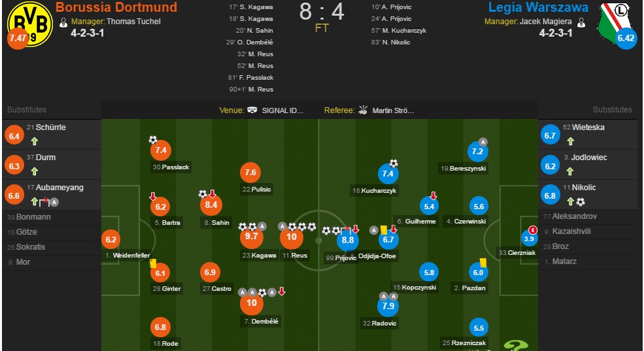Click the goal icon next to Nikolic's arrow
The width and height of the screenshot is (644, 351).
pos(581,201)
